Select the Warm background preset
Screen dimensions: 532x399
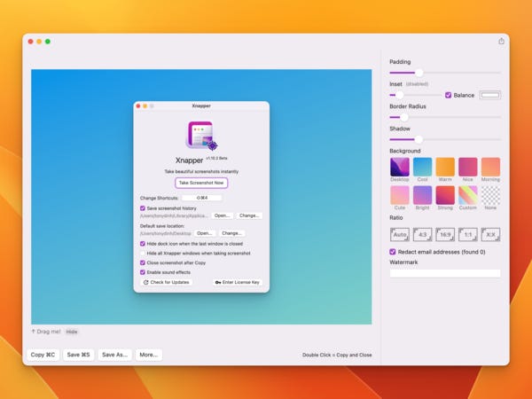(445, 167)
